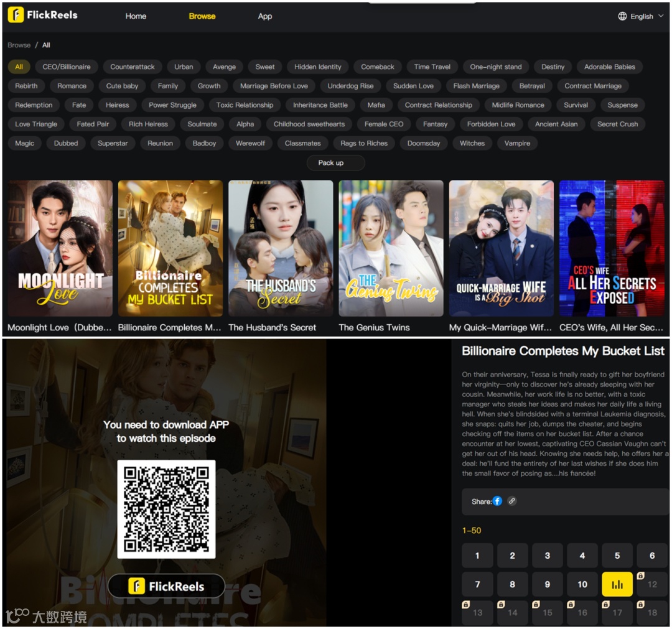The width and height of the screenshot is (672, 629).
Task: Choose the Childhood sweethearts tag
Action: coord(309,124)
